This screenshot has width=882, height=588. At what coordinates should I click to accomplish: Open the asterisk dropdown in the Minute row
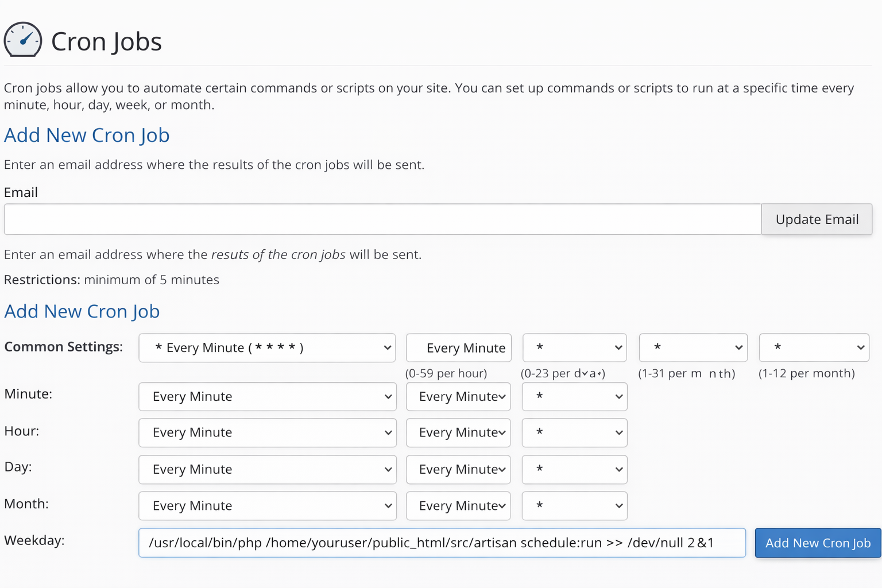[574, 397]
